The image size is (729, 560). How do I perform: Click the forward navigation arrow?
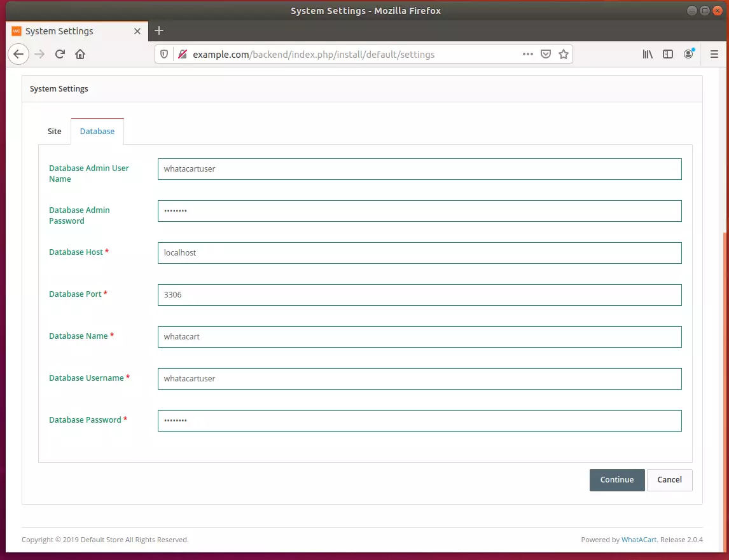click(39, 55)
